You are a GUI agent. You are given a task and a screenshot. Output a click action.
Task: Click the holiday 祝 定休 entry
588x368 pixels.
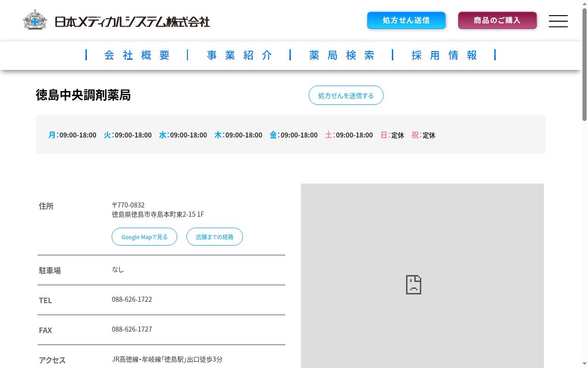tap(424, 135)
